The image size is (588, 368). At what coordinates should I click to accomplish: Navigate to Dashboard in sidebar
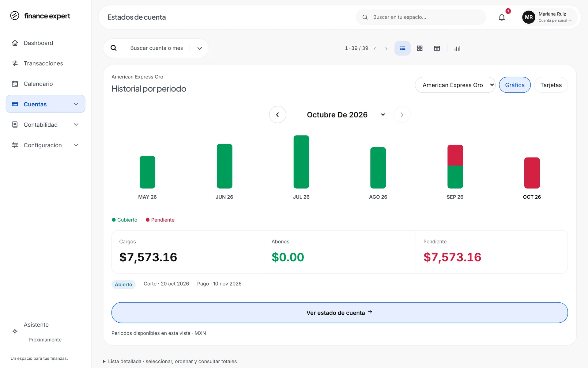point(45,43)
